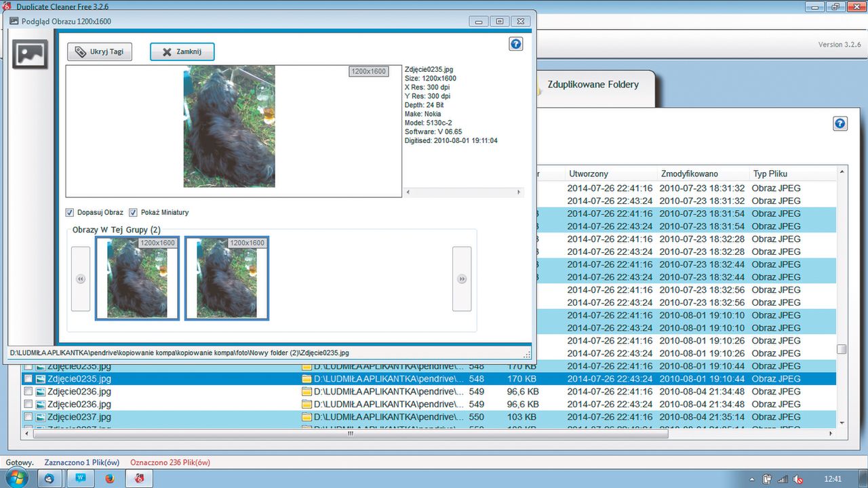868x488 pixels.
Task: Sort by the Typ Pliku column header
Action: coord(792,174)
